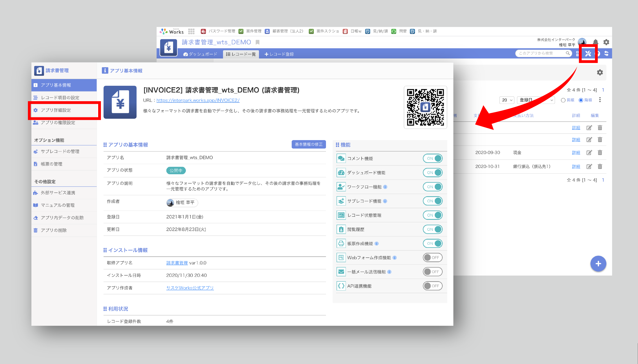Enable API連携機能 switch
638x364 pixels.
pyautogui.click(x=432, y=286)
